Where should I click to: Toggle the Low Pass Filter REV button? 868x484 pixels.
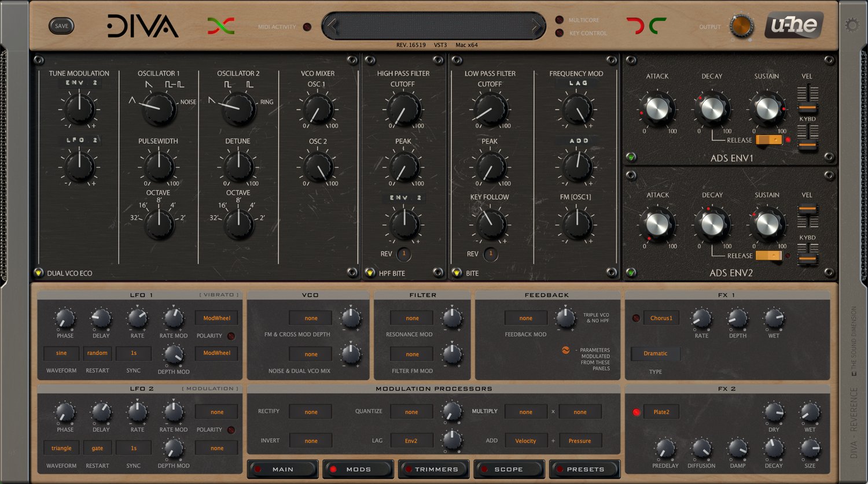[x=491, y=254]
